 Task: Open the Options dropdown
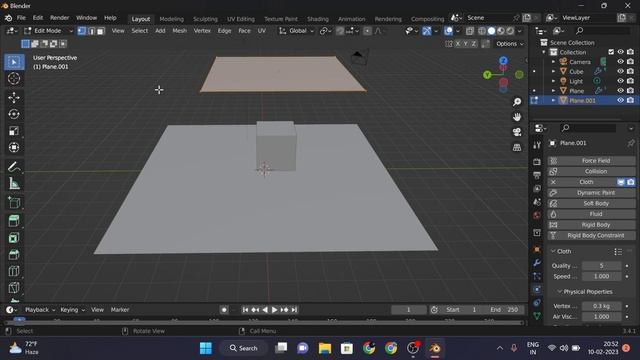coord(509,44)
